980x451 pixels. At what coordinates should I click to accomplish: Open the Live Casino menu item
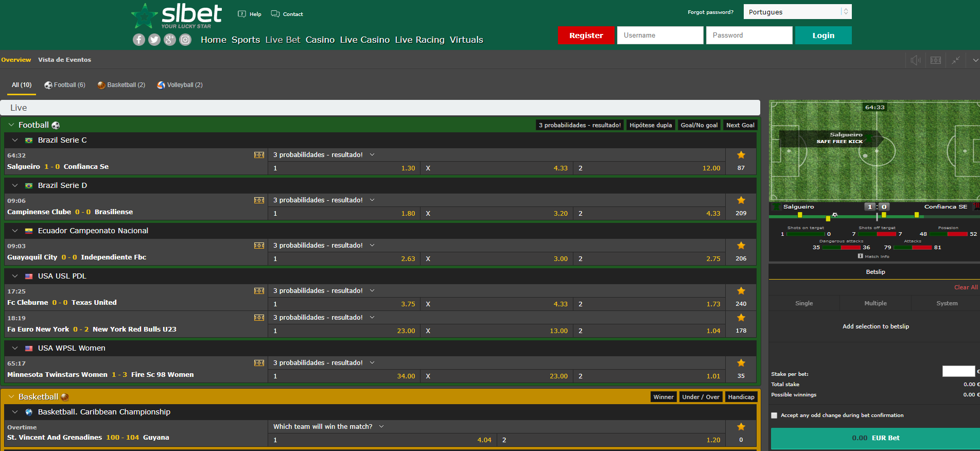pos(365,40)
